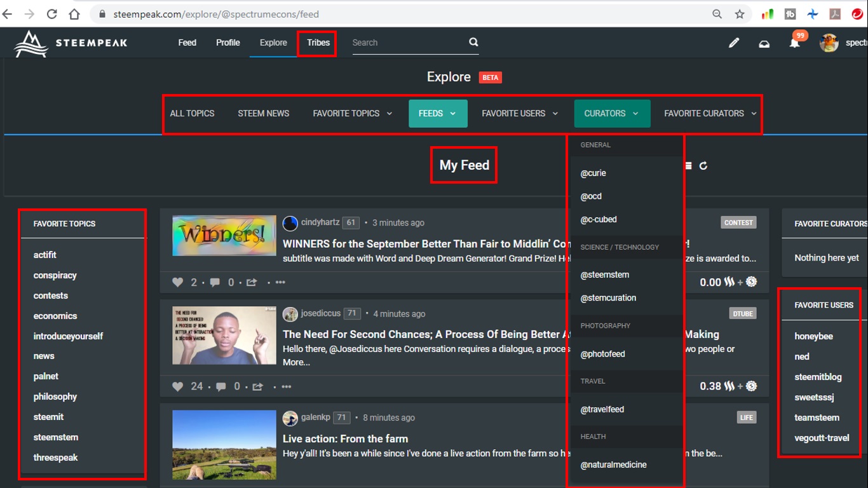Click cindyhartz's round avatar

(x=290, y=223)
